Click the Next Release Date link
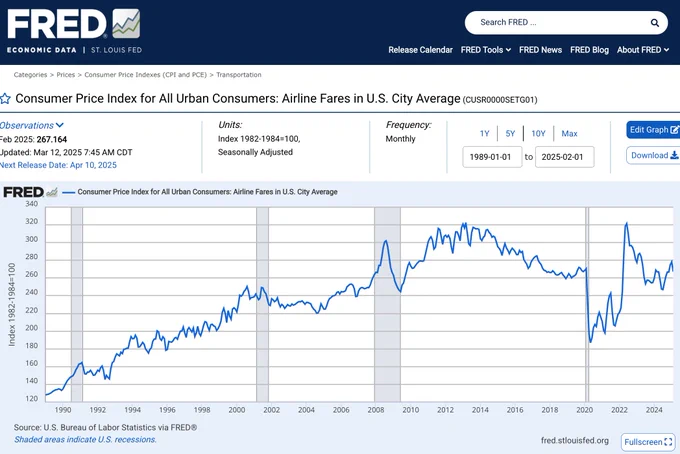The height and width of the screenshot is (454, 680). (58, 165)
